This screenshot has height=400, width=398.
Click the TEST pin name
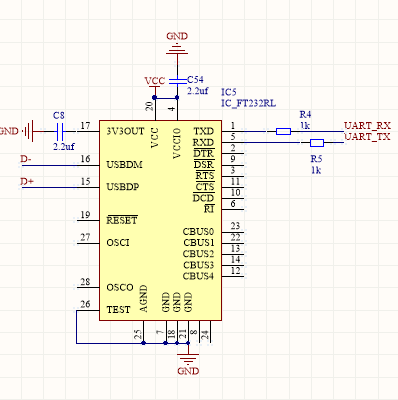click(x=118, y=310)
